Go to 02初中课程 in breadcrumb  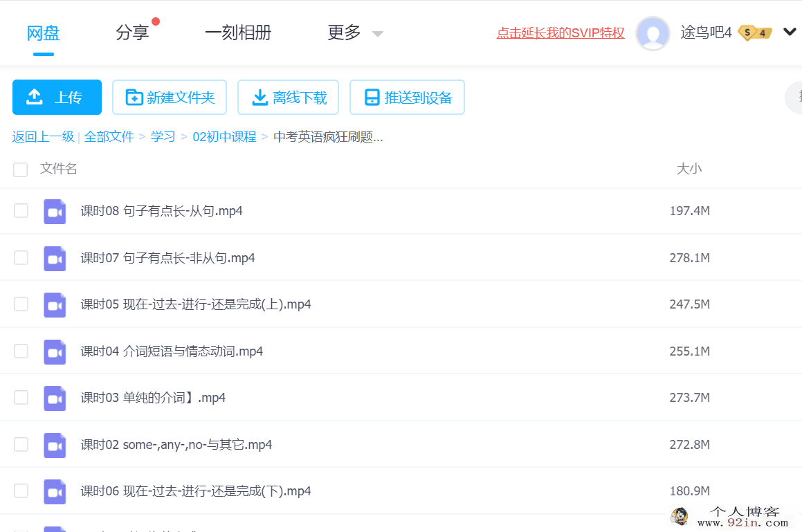[224, 137]
